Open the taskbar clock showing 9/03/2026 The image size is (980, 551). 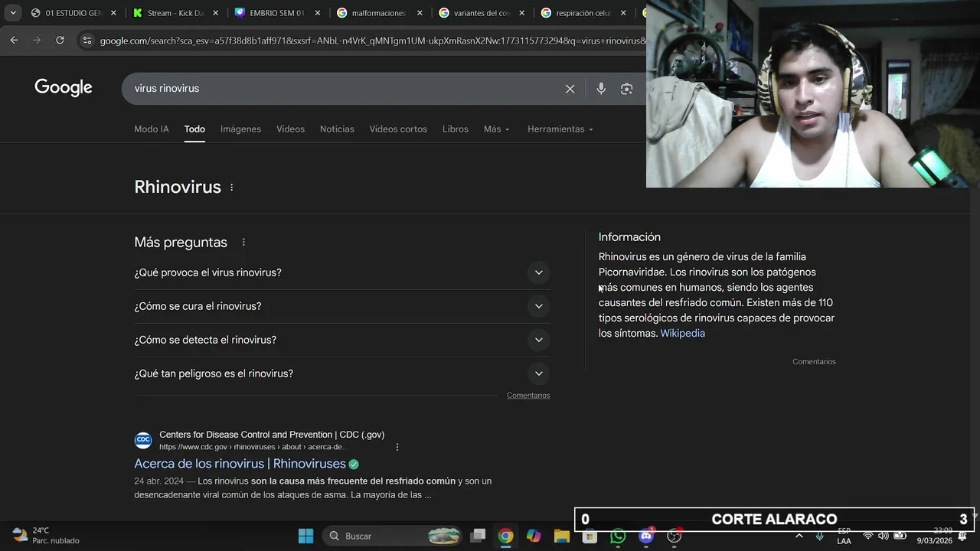(934, 536)
